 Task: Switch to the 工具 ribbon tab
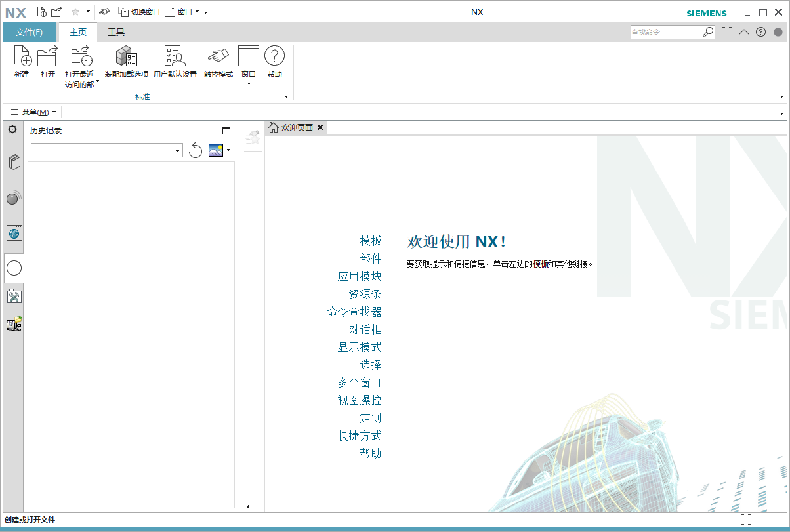tap(116, 32)
